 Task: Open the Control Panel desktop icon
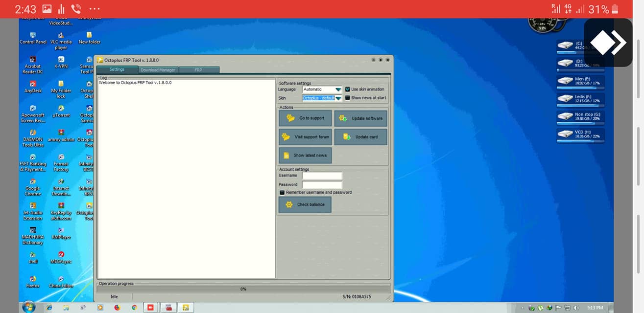point(33,38)
